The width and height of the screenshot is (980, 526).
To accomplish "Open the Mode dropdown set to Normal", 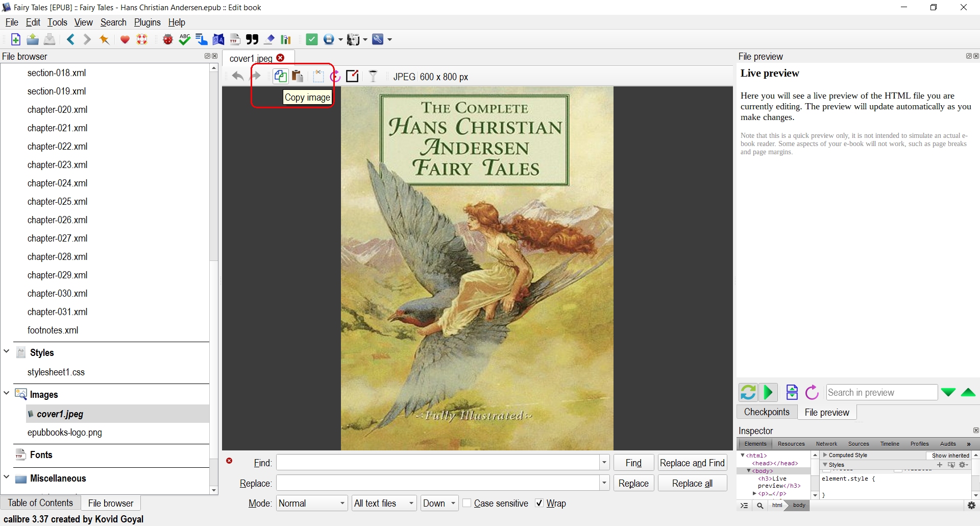I will click(x=311, y=503).
